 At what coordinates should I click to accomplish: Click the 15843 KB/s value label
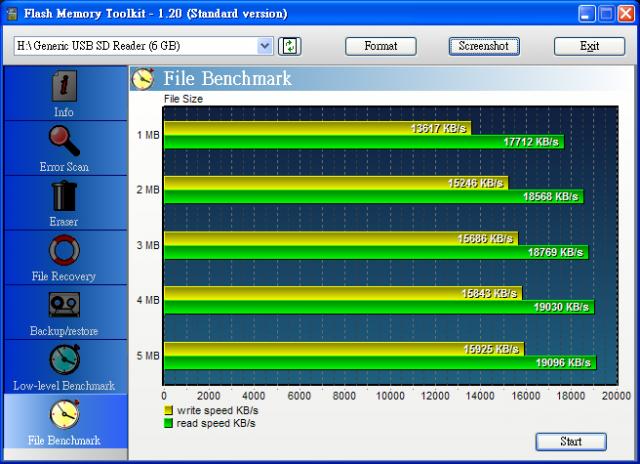click(x=489, y=293)
